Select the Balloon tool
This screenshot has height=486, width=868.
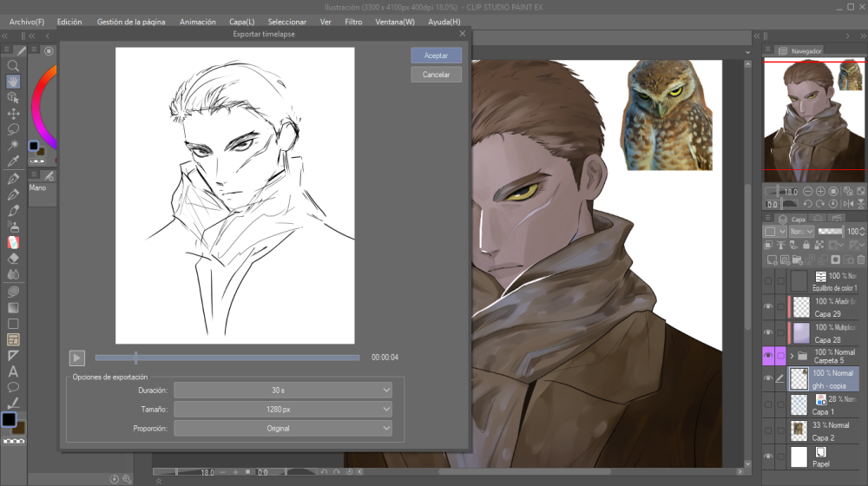13,387
